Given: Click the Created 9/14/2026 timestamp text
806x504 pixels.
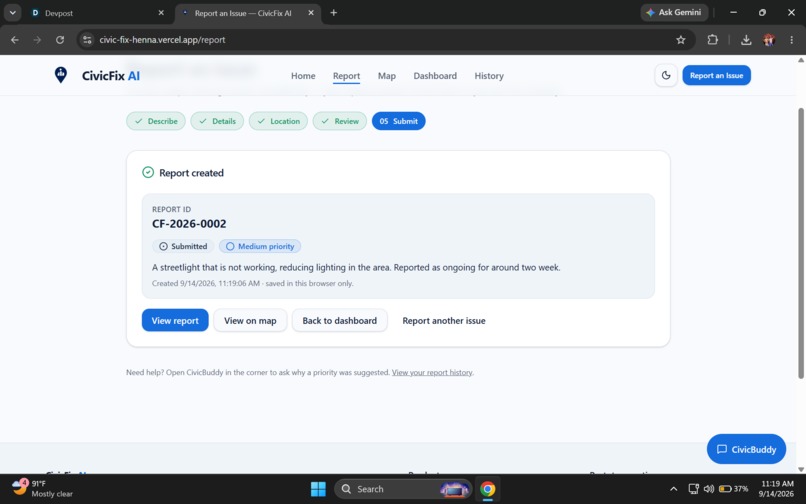Looking at the screenshot, I should 252,283.
